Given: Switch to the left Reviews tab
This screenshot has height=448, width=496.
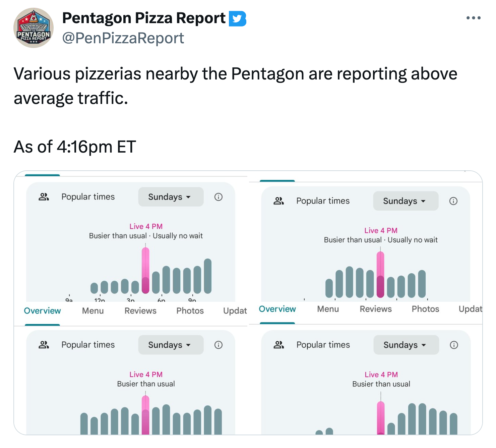Looking at the screenshot, I should (140, 311).
